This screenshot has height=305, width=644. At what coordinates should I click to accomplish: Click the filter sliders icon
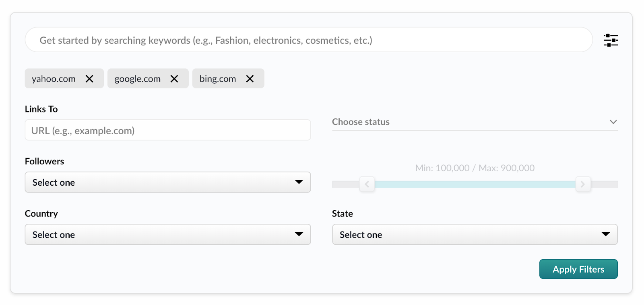click(611, 40)
